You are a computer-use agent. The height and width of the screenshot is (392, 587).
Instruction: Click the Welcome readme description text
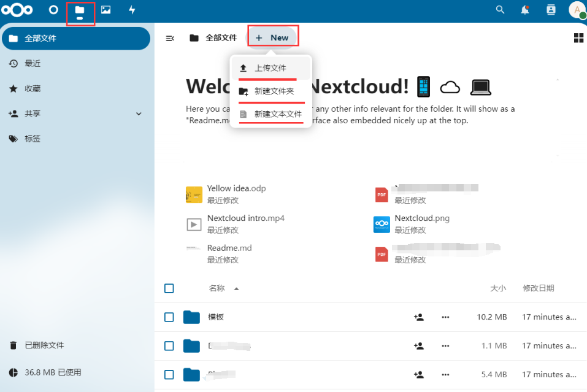pyautogui.click(x=350, y=115)
